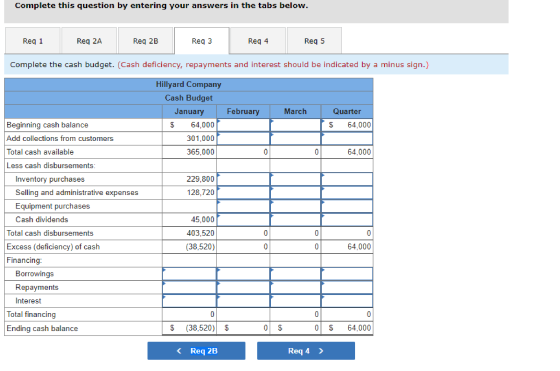Image resolution: width=560 pixels, height=371 pixels.
Task: Click January borrowings field
Action: [189, 274]
